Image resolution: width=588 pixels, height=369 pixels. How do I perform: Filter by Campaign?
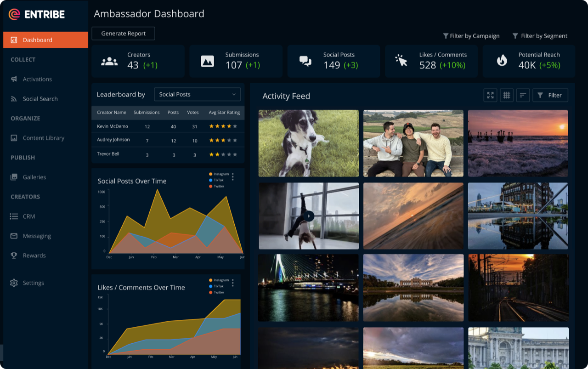[x=471, y=36]
